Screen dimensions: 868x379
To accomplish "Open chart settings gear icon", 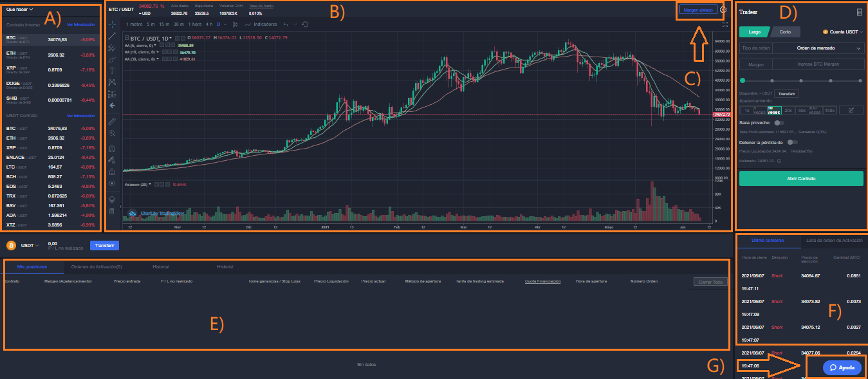I will (724, 10).
